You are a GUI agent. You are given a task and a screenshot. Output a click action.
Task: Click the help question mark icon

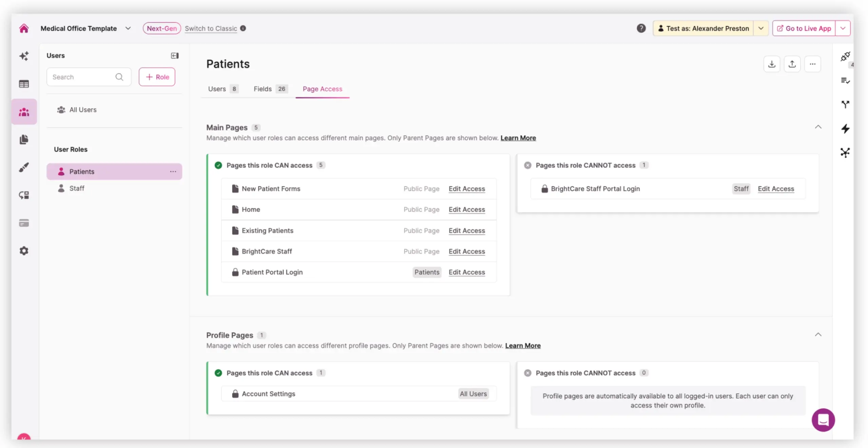[x=641, y=28]
